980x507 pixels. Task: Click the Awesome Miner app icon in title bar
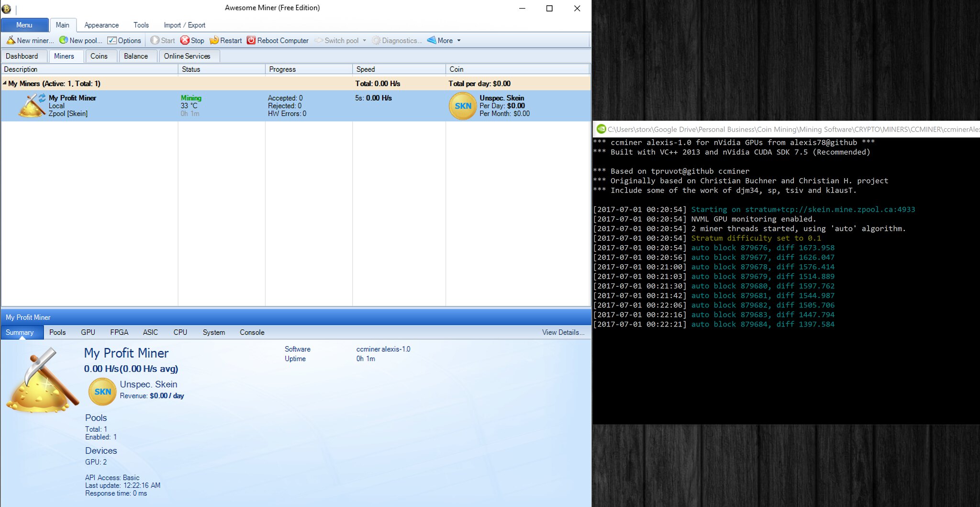click(x=6, y=9)
